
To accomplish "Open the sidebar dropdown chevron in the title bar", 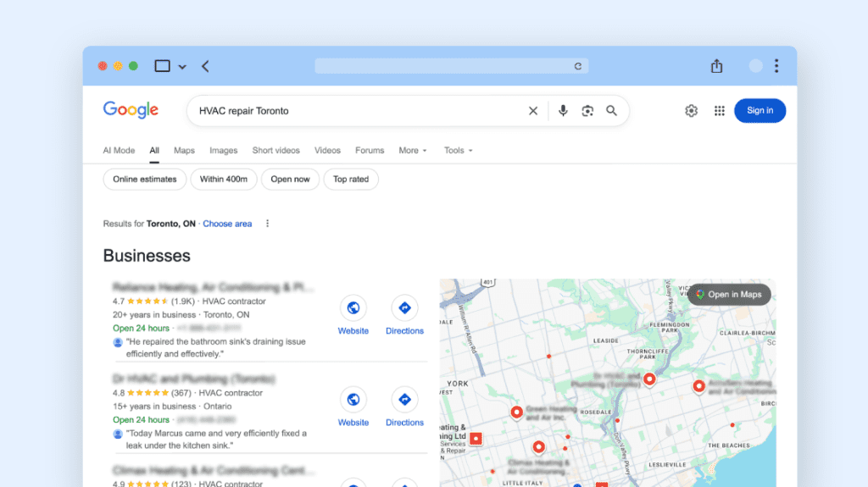I will [182, 67].
